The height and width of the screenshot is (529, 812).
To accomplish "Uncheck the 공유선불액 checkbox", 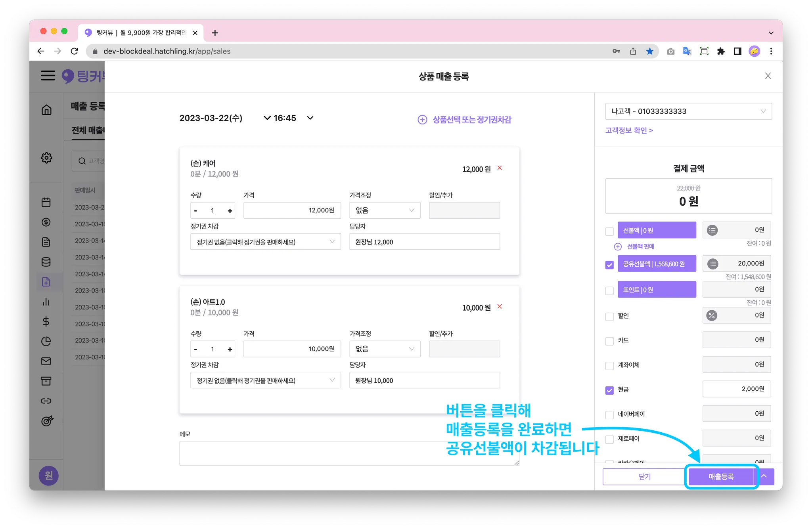I will (609, 265).
